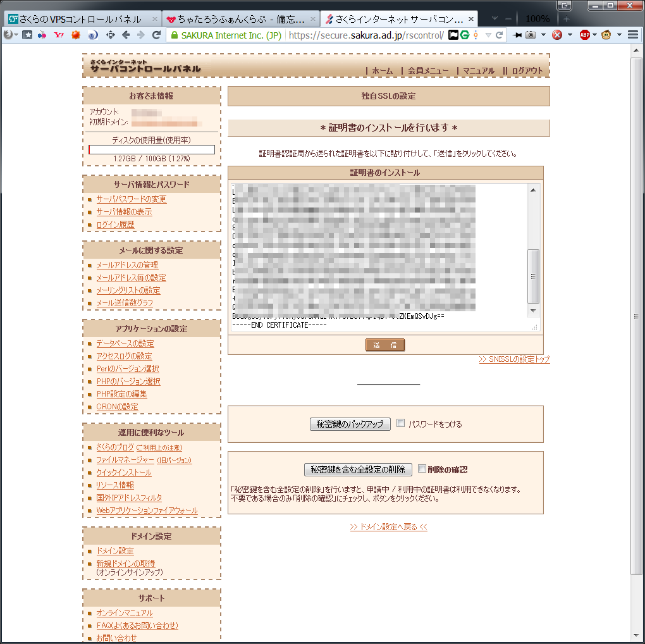Click the Greasemonkey monkey icon
The image size is (645, 644).
tap(606, 35)
